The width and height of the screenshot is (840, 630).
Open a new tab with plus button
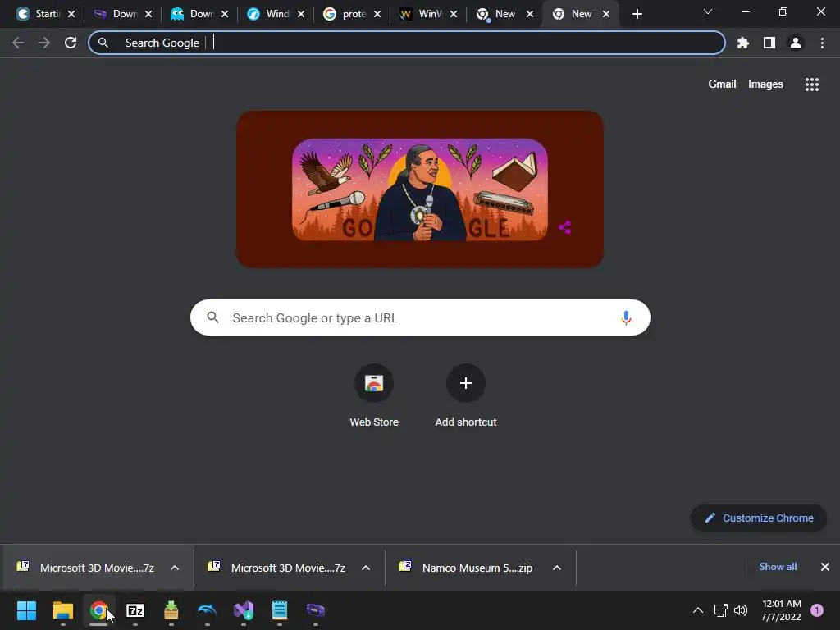coord(637,14)
